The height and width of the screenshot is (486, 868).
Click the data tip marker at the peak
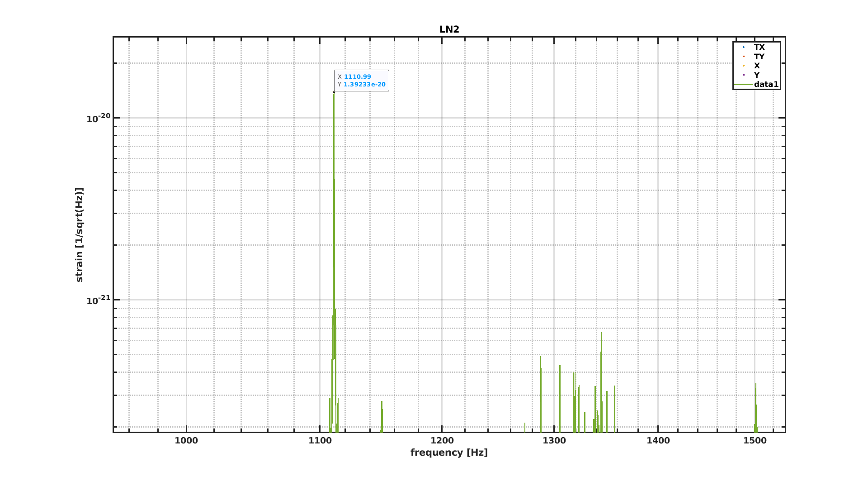coord(334,92)
